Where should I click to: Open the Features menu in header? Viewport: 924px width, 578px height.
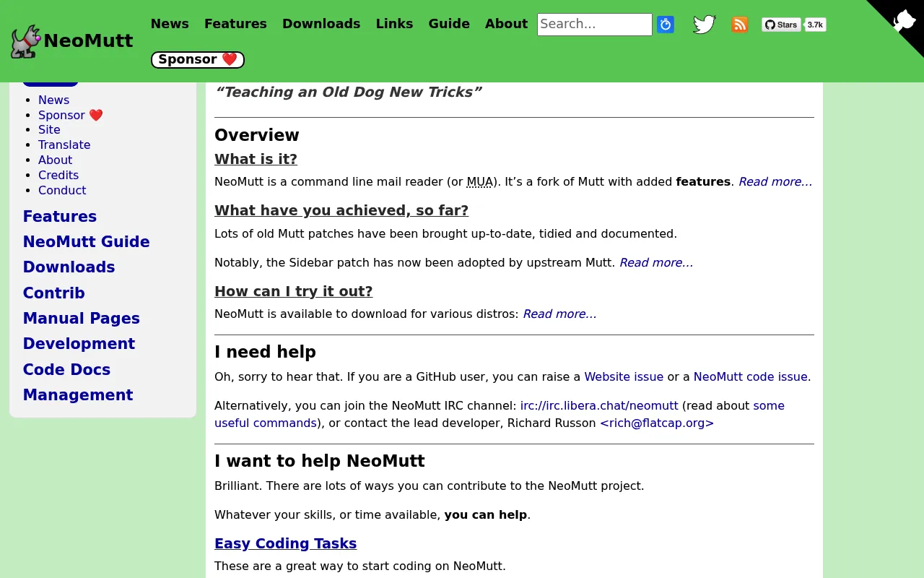[x=235, y=24]
